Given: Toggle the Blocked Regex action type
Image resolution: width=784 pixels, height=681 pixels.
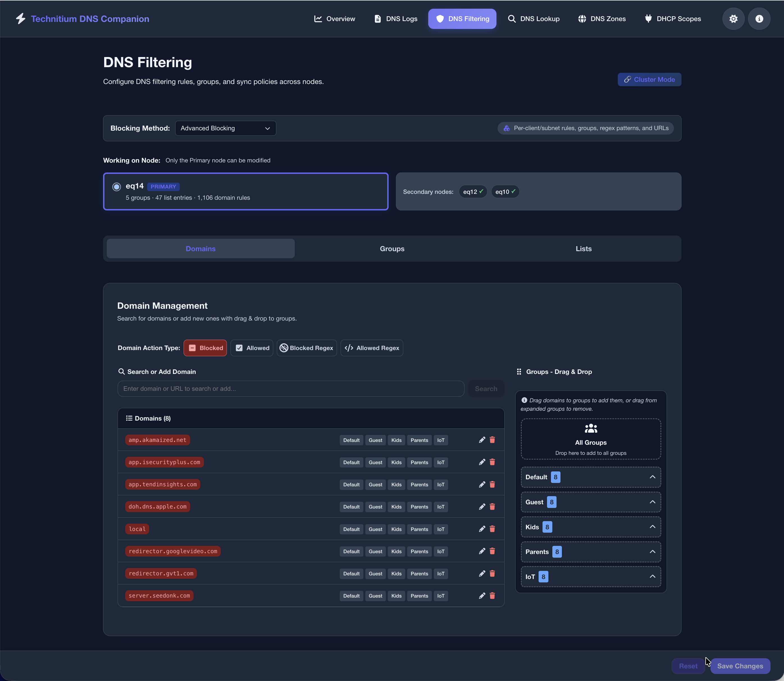Looking at the screenshot, I should pos(306,348).
